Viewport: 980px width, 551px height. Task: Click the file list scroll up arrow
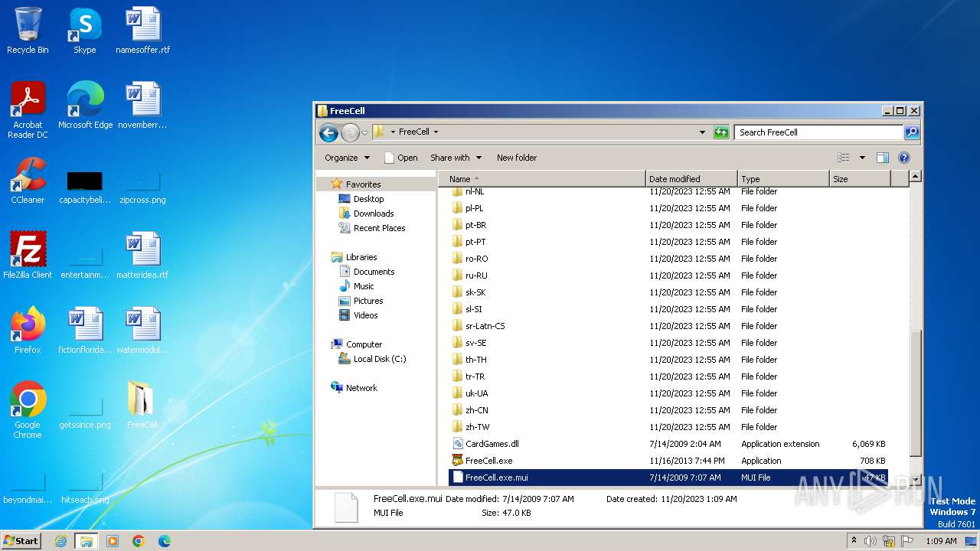pos(915,177)
